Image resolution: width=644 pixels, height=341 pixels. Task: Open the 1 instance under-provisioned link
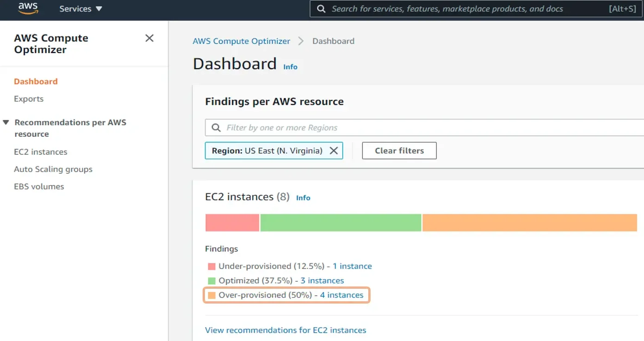coord(352,266)
